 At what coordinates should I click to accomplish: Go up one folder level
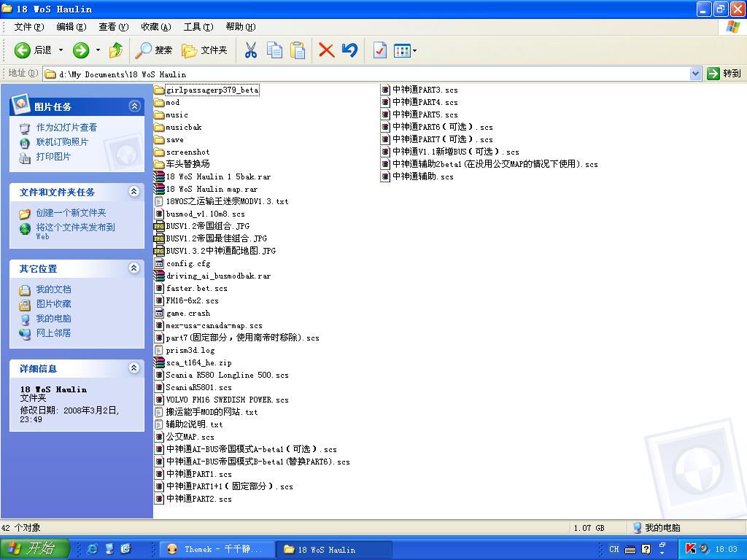(115, 50)
